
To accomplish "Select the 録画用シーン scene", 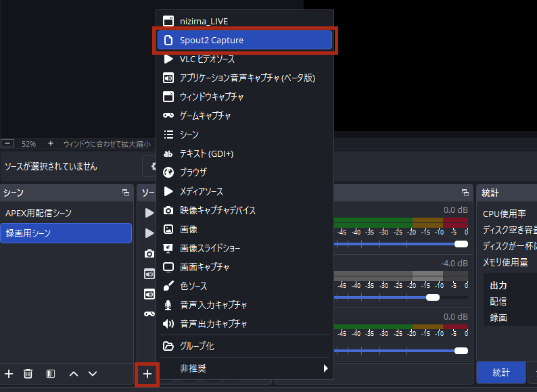I will pyautogui.click(x=66, y=233).
